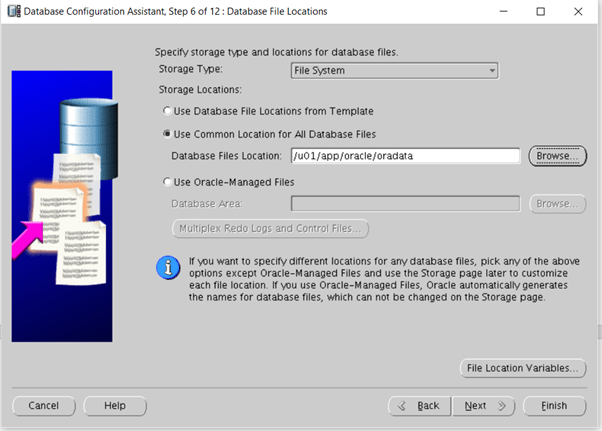Viewport: 602px width, 431px height.
Task: Cancel the database configuration wizard
Action: pos(44,406)
